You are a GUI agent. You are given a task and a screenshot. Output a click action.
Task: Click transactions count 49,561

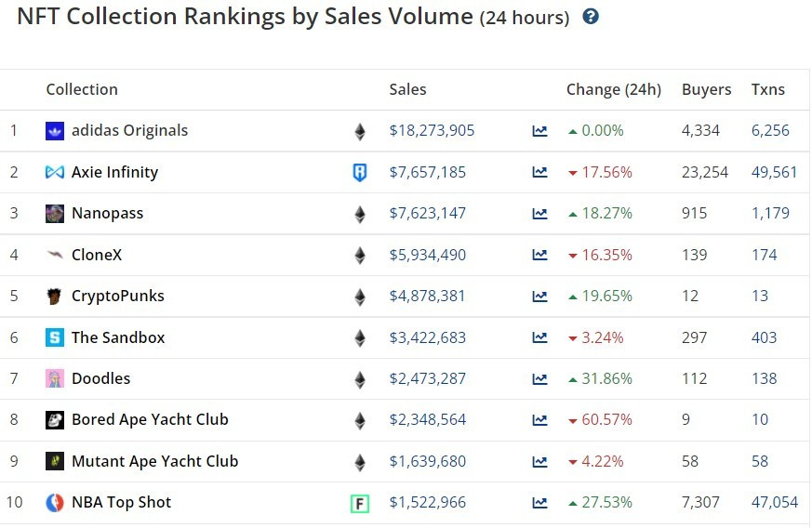(x=775, y=172)
